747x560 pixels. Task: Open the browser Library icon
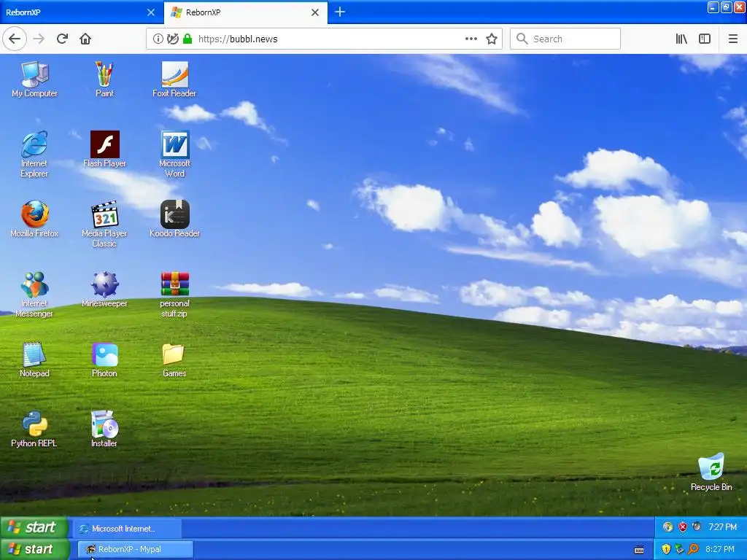click(x=681, y=39)
